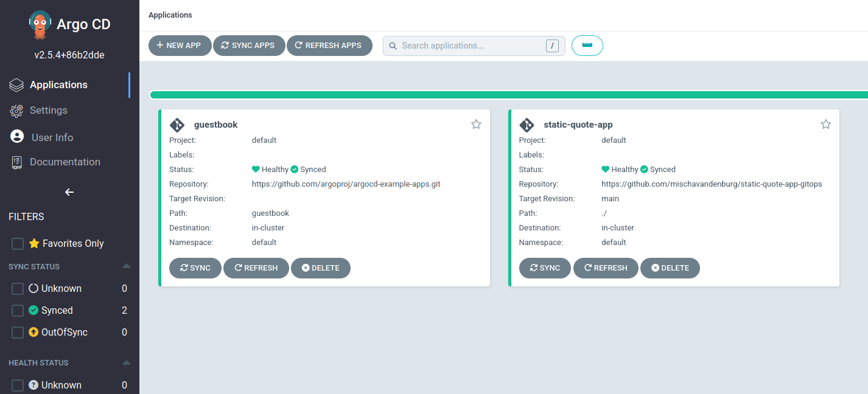Favorite the guestbook application star
Image resolution: width=868 pixels, height=394 pixels.
476,124
